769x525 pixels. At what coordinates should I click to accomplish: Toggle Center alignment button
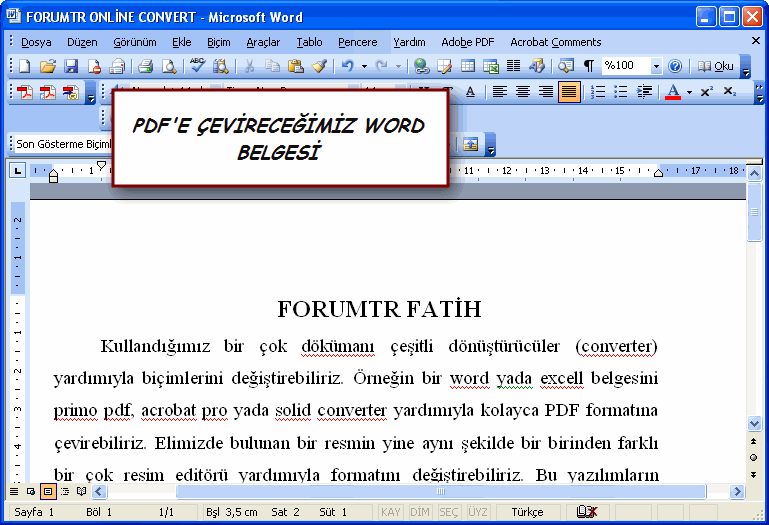(523, 92)
